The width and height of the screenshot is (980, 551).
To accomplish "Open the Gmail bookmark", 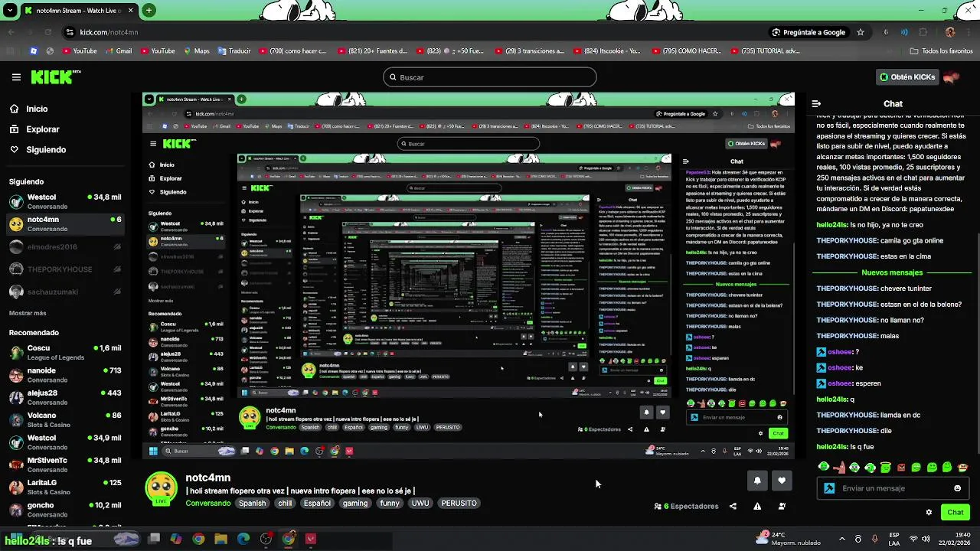I will 117,51.
